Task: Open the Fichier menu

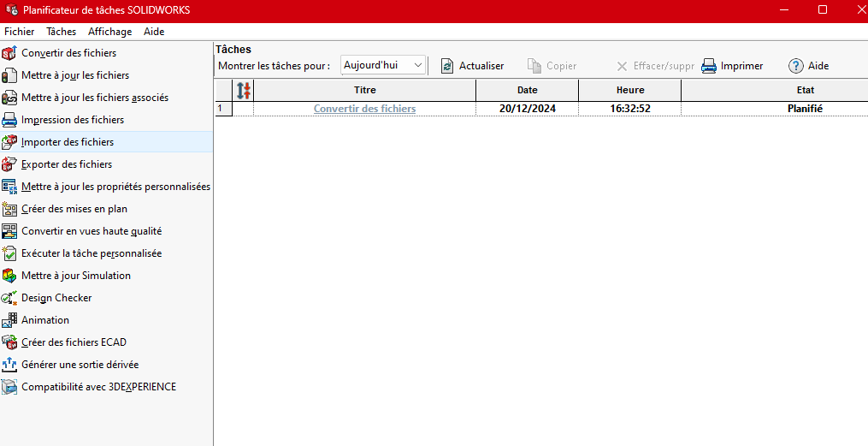Action: tap(20, 32)
